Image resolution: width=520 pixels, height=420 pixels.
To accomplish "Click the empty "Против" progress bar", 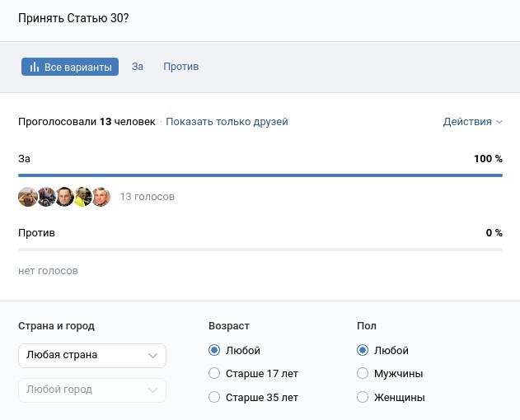I will [x=260, y=250].
